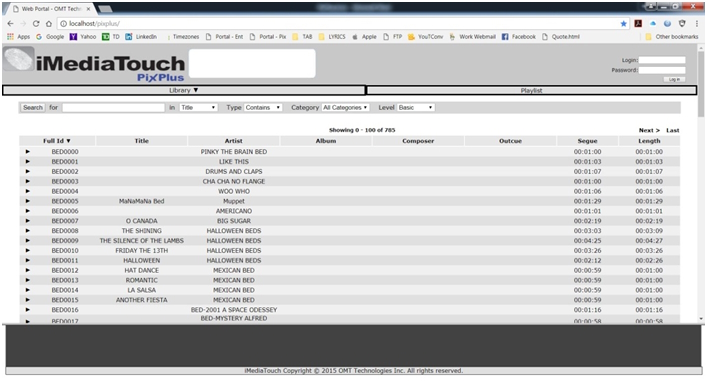Sort by the Title column header
Screen dimensions: 707x381
tap(142, 141)
